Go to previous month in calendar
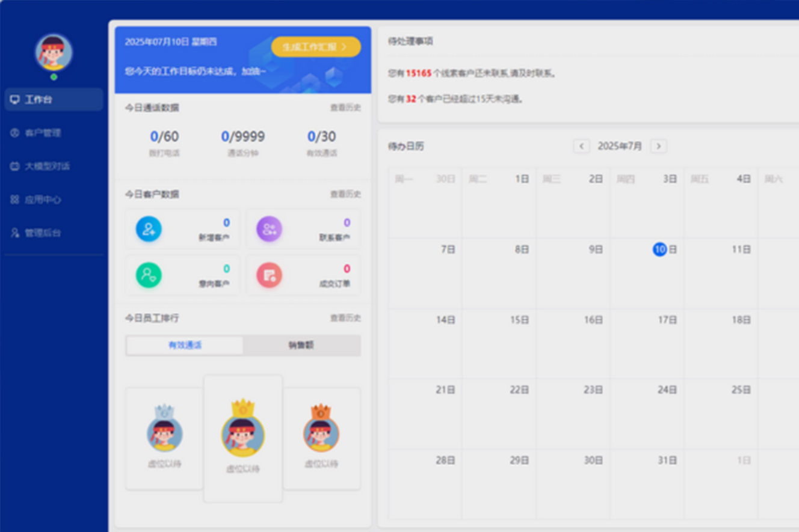 tap(581, 146)
